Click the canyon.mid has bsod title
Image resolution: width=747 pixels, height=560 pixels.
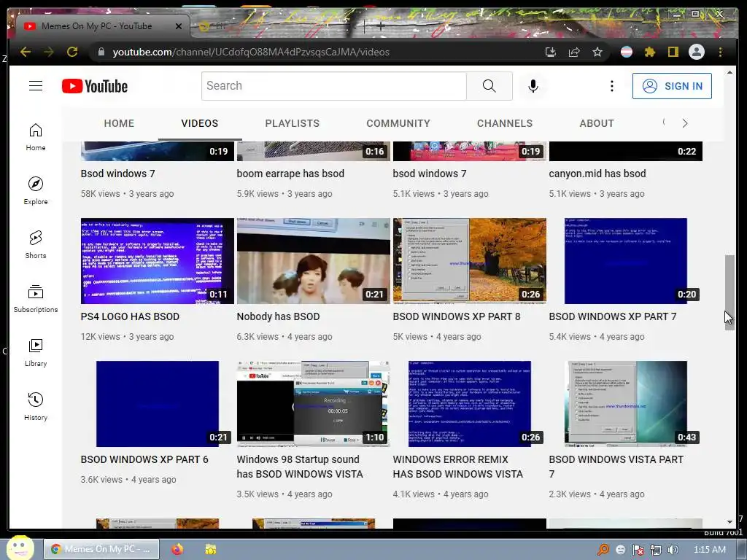(x=597, y=174)
